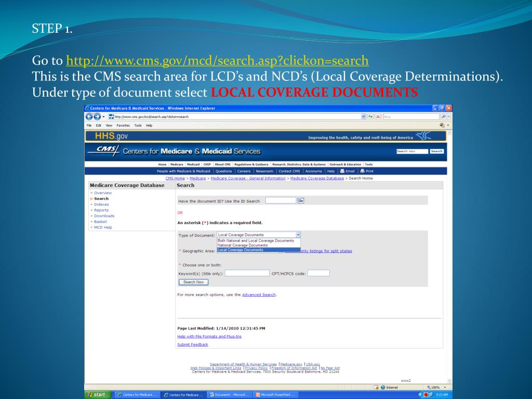Click the CMS header Search button
Image resolution: width=532 pixels, height=399 pixels.
(x=436, y=151)
